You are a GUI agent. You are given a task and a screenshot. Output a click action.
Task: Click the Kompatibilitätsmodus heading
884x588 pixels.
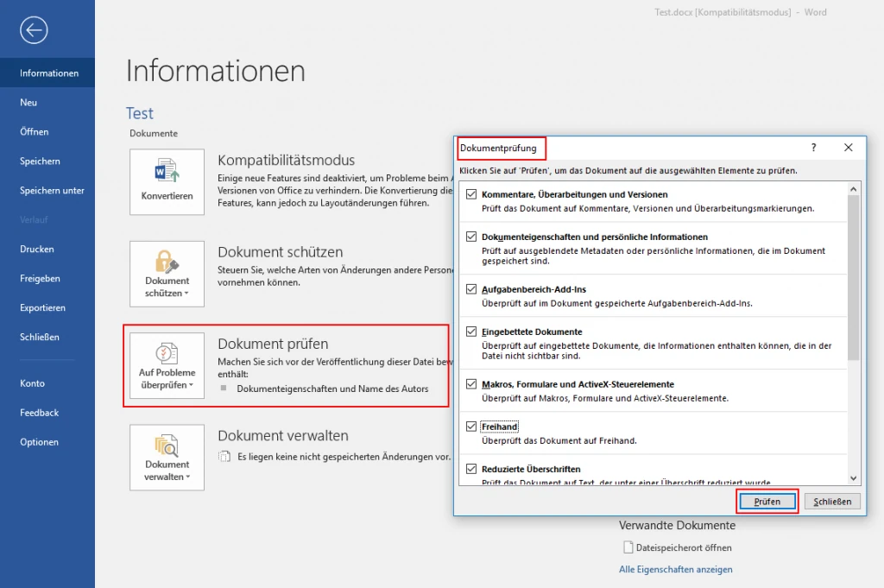coord(286,160)
